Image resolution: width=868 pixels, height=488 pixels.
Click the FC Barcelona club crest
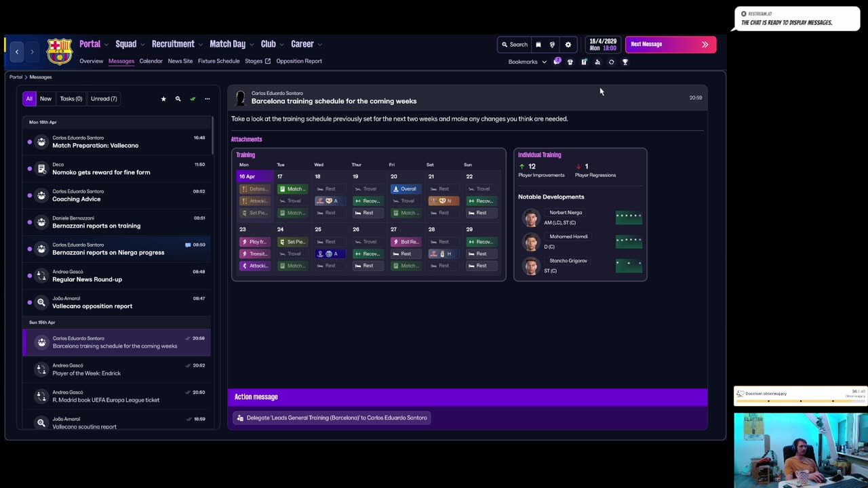60,52
